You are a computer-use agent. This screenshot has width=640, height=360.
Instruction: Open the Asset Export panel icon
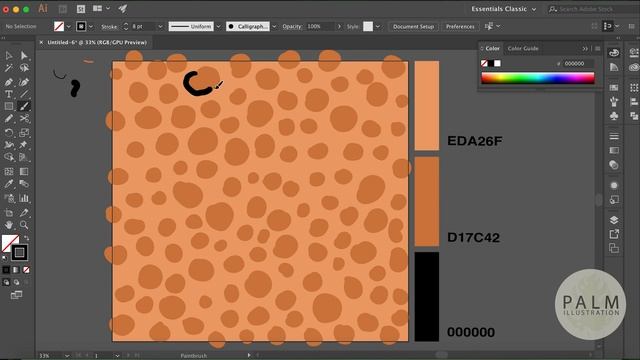pyautogui.click(x=614, y=234)
